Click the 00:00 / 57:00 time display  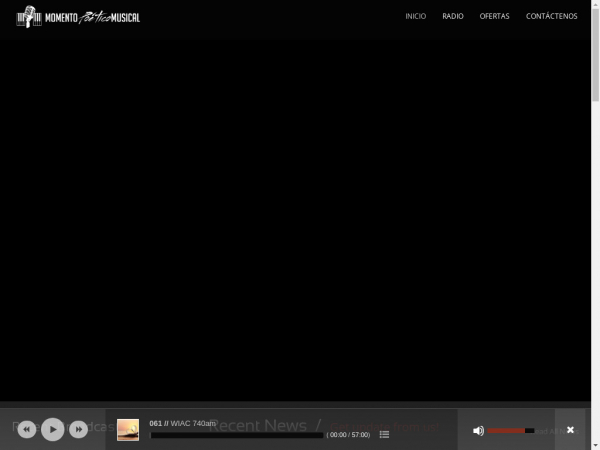[349, 435]
